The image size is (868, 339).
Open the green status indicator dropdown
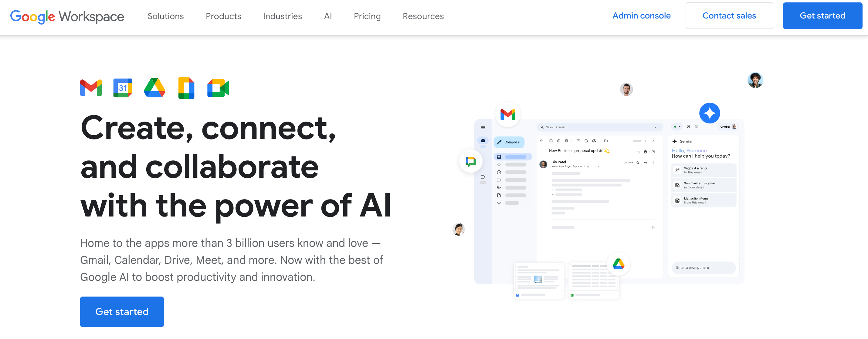point(677,126)
